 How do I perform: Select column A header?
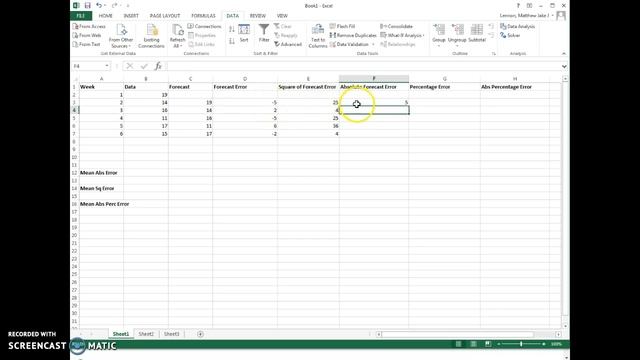101,78
